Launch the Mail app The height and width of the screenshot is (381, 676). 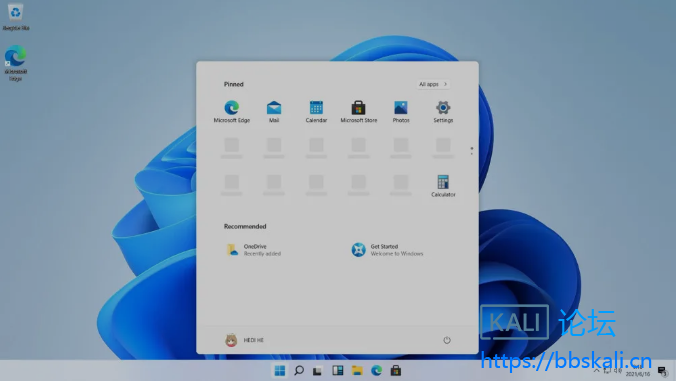click(274, 111)
